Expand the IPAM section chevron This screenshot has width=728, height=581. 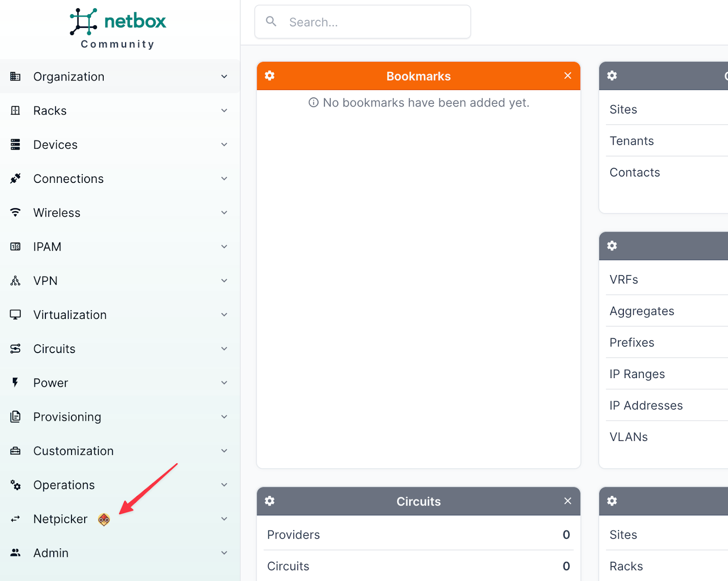pyautogui.click(x=224, y=247)
